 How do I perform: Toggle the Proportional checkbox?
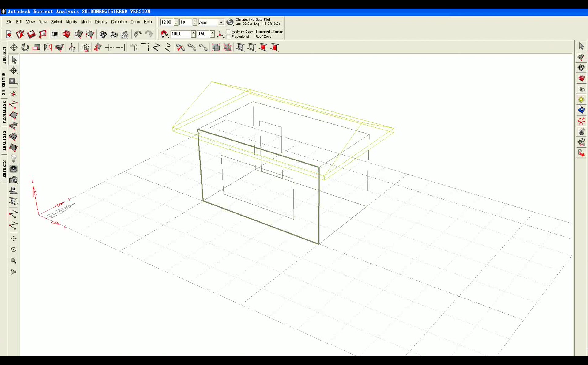click(228, 37)
